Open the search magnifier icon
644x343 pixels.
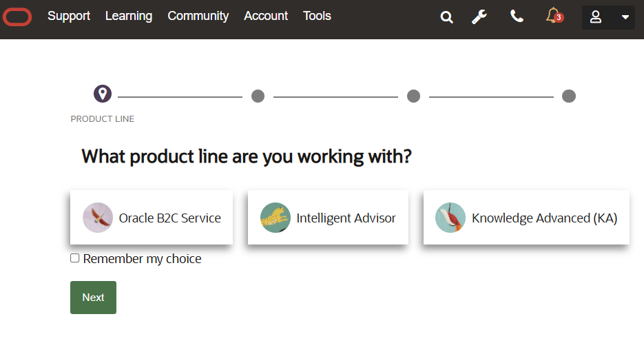tap(447, 17)
